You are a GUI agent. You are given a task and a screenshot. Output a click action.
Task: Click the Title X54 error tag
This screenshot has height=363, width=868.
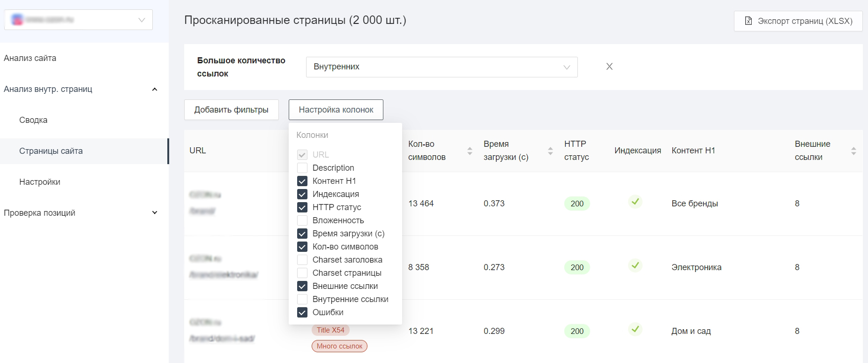coord(330,330)
